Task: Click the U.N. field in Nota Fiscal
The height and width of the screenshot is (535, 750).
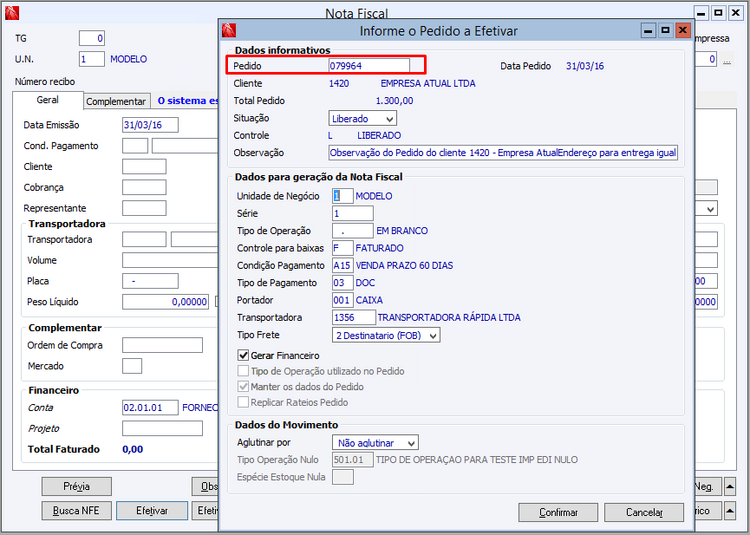Action: pos(91,59)
